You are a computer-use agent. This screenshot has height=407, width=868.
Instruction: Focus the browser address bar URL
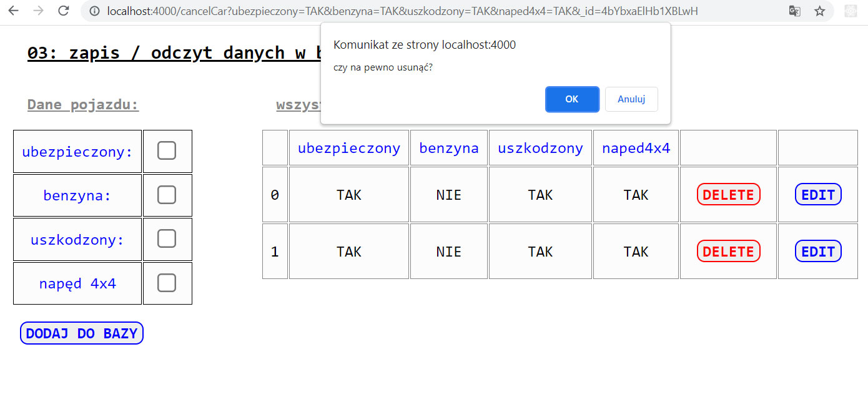pos(400,11)
